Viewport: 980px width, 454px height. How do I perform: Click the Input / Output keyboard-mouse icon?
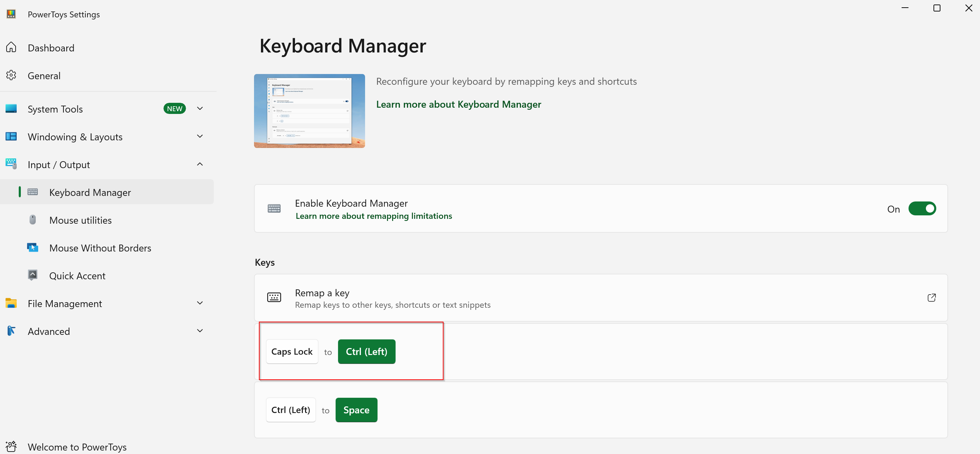point(11,164)
